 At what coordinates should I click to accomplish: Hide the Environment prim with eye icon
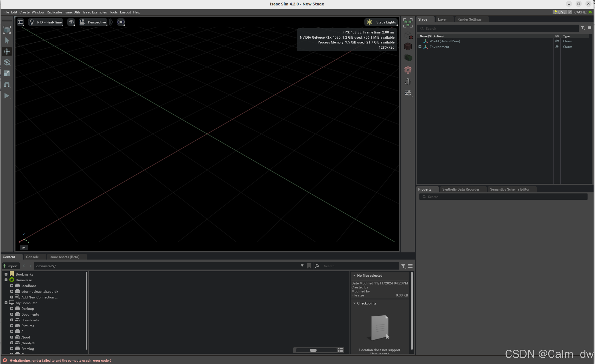click(x=557, y=47)
